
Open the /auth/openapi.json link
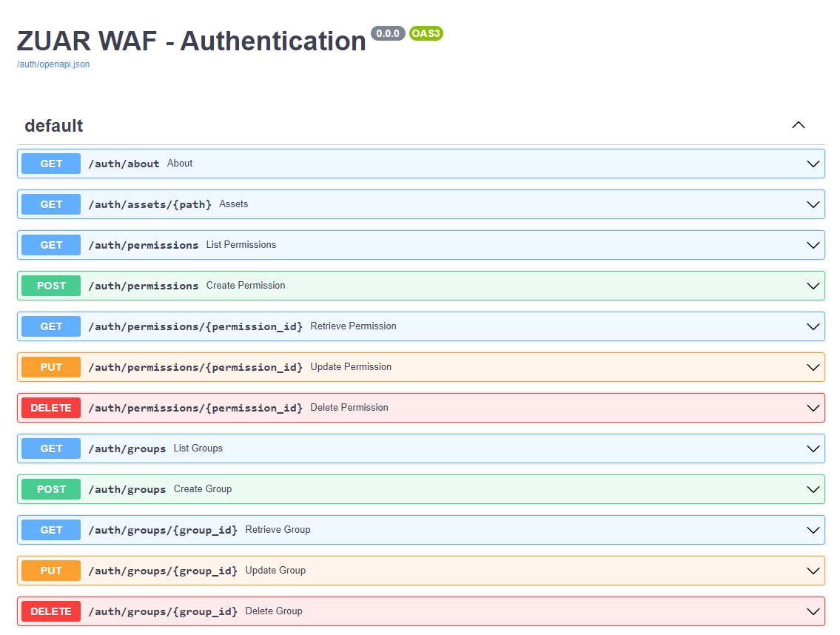(x=53, y=64)
